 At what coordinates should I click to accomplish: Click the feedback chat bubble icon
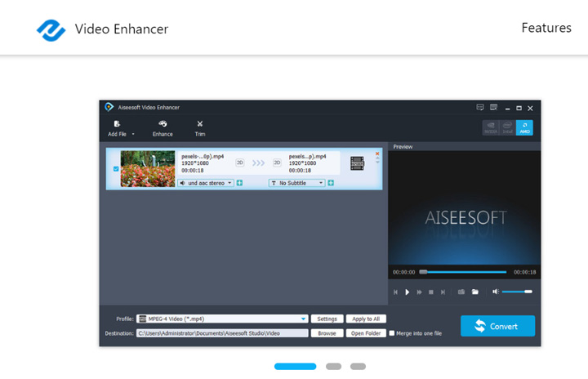(480, 107)
